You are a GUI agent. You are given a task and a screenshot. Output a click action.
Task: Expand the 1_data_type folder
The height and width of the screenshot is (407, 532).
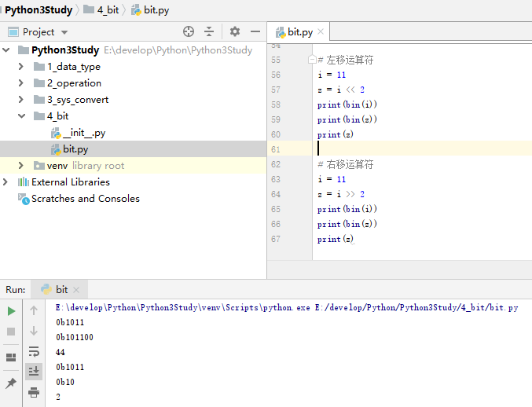(21, 67)
